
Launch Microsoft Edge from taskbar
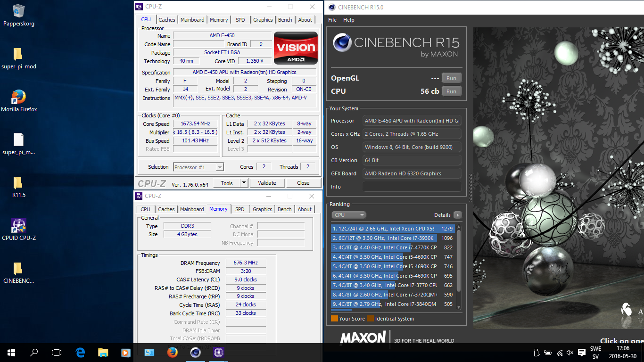coord(80,352)
